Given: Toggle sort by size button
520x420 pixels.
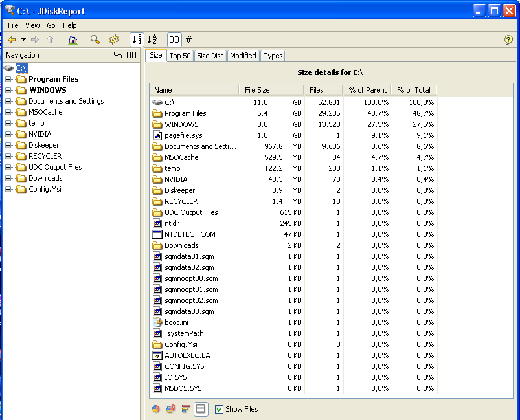Looking at the screenshot, I should tap(137, 39).
